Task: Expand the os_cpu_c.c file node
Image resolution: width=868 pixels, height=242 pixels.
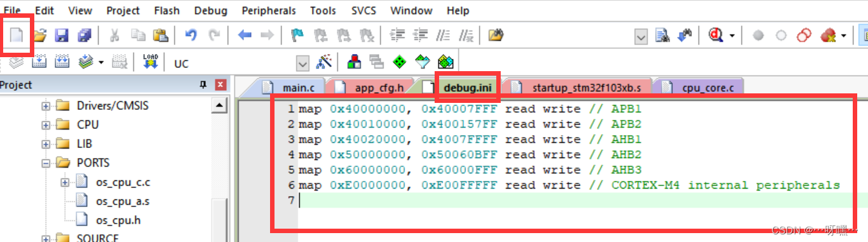Action: (65, 182)
